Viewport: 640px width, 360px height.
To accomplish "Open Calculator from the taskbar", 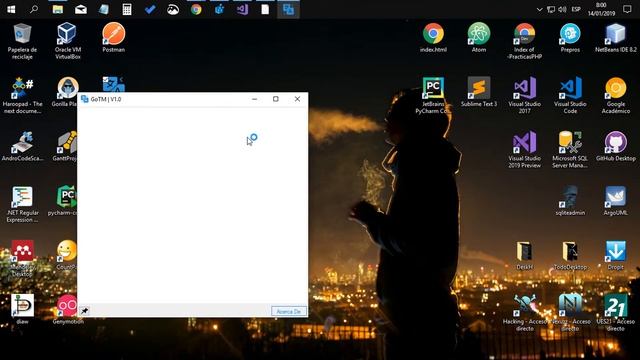I will (127, 9).
